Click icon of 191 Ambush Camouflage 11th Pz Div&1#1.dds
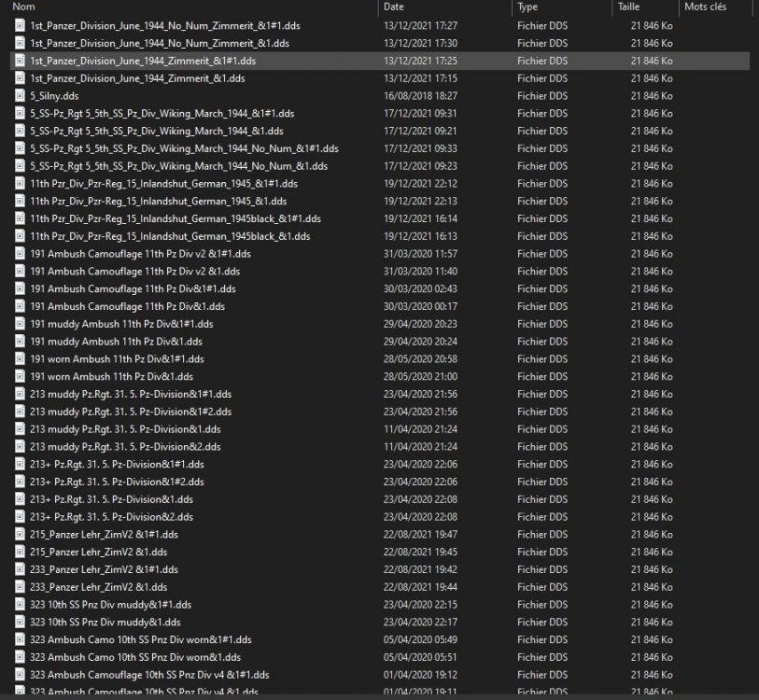Viewport: 759px width, 700px height. point(20,289)
